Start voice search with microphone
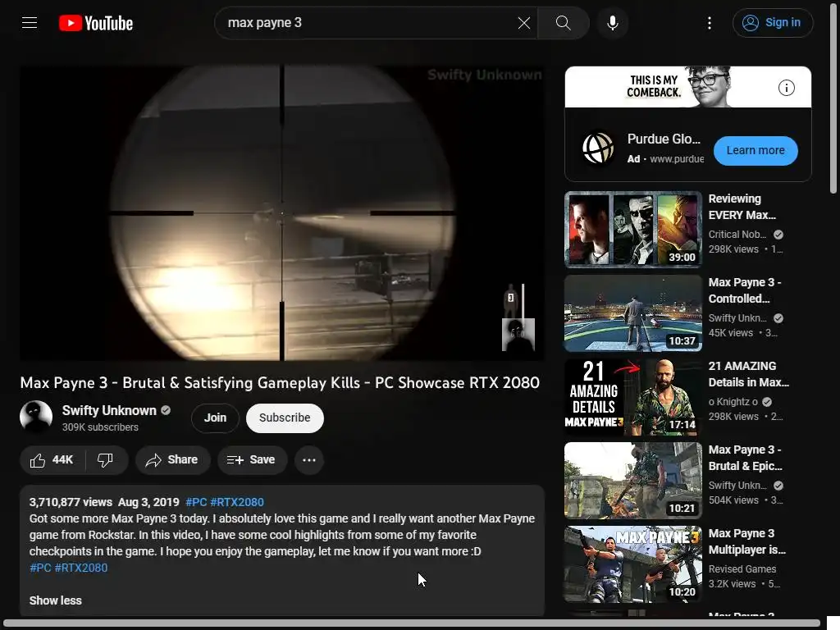The image size is (840, 630). tap(612, 23)
